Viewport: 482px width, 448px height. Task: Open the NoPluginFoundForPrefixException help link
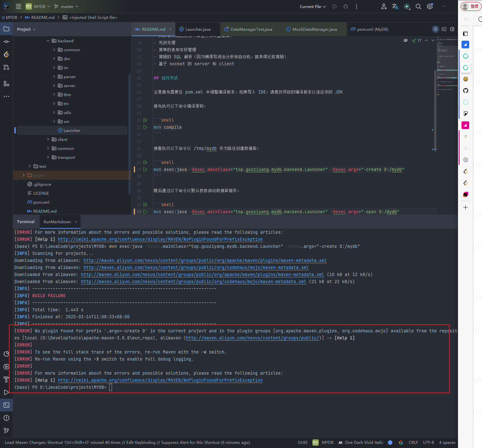coord(160,380)
